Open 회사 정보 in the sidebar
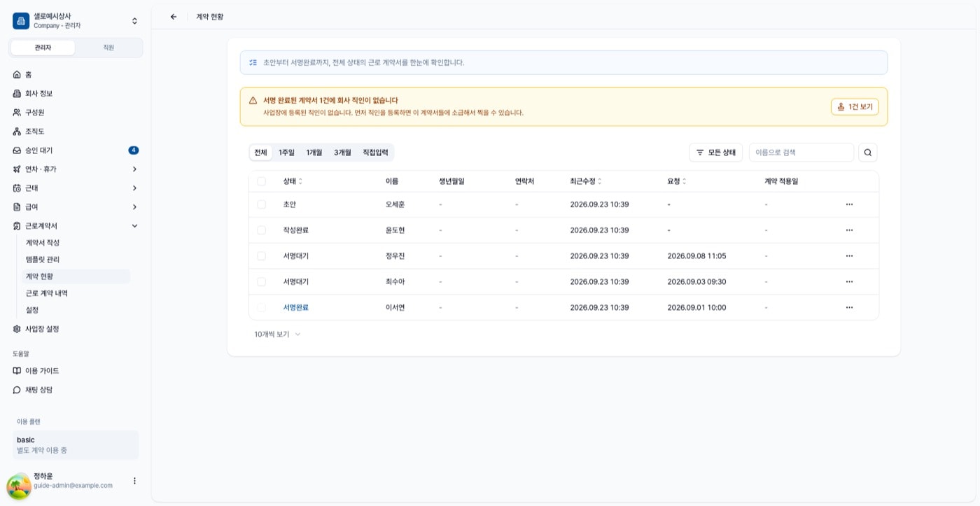Image resolution: width=980 pixels, height=506 pixels. point(76,93)
